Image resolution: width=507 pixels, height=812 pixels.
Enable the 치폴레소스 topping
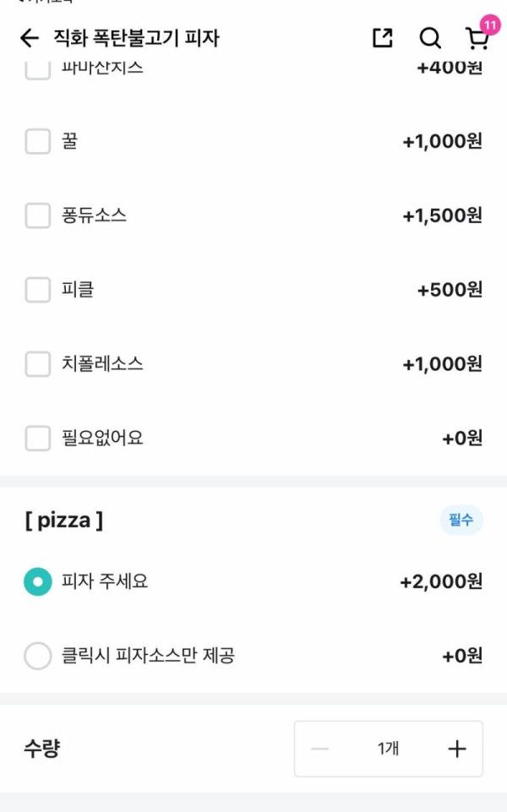[x=36, y=364]
